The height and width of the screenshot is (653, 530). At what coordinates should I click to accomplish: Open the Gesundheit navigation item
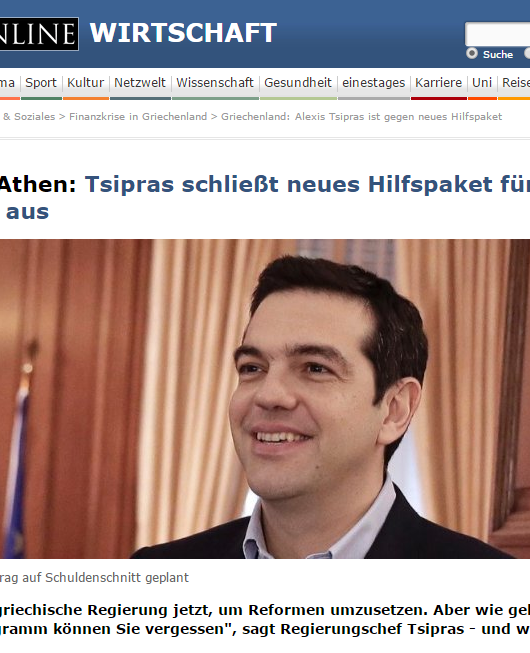[x=298, y=82]
